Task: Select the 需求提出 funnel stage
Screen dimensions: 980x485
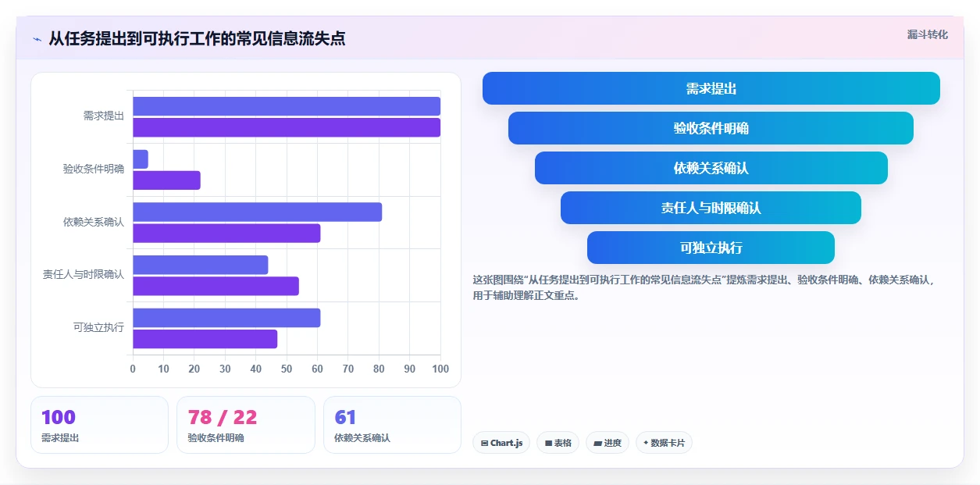Action: (x=711, y=88)
